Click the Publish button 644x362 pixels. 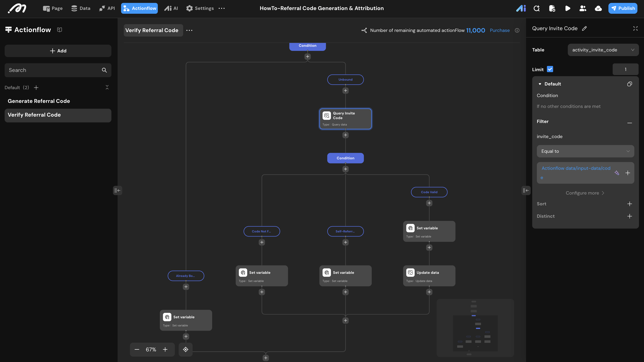point(623,9)
